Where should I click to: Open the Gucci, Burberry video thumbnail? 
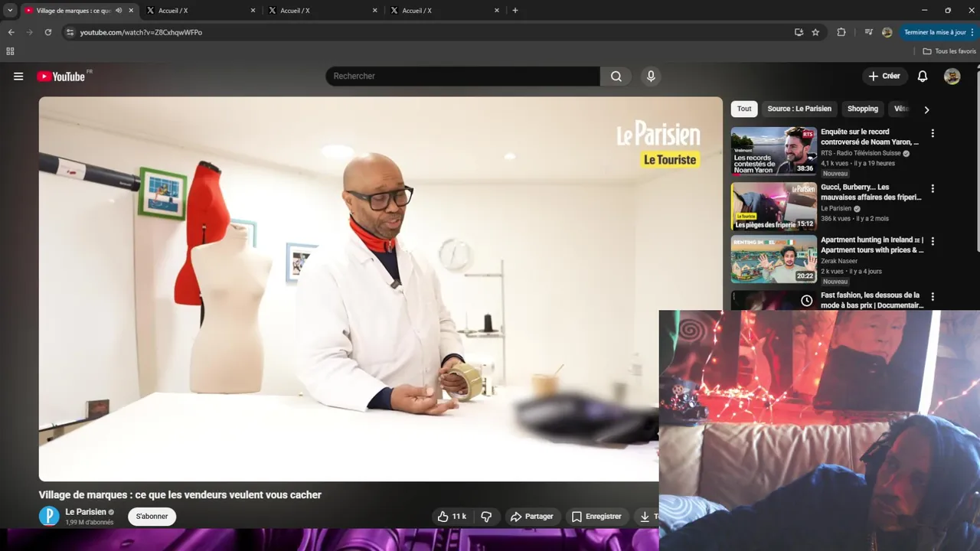(773, 207)
